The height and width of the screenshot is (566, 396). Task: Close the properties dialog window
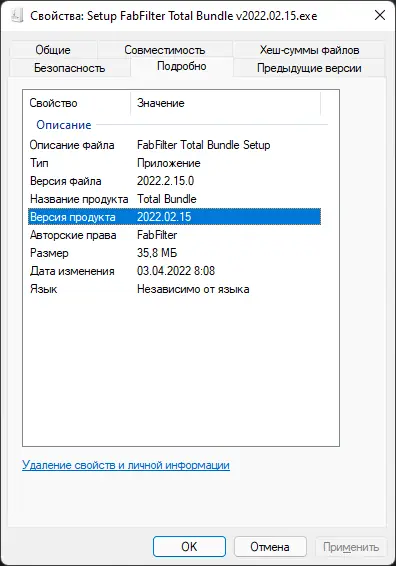pos(380,16)
